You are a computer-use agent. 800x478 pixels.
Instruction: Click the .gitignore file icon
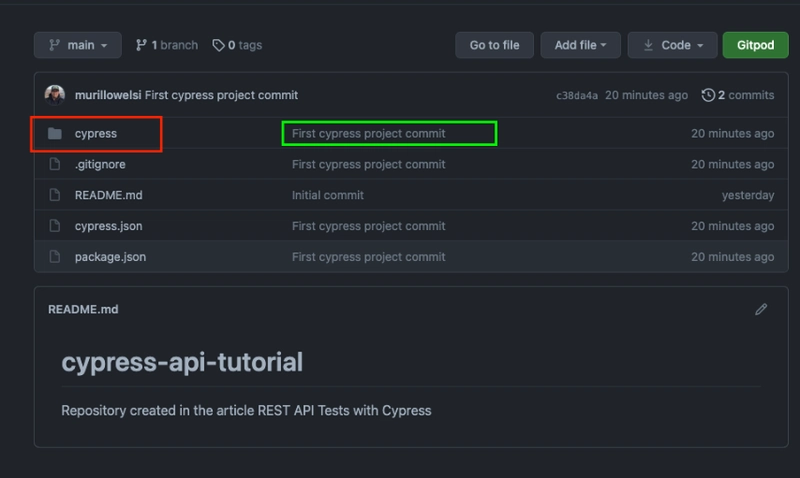click(x=55, y=164)
